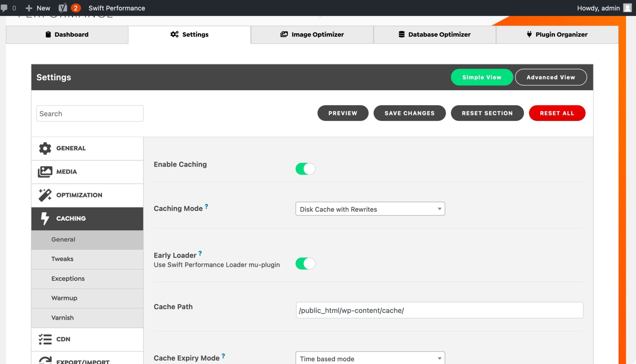The height and width of the screenshot is (364, 636).
Task: Open the Caching Mode dropdown
Action: pyautogui.click(x=370, y=209)
